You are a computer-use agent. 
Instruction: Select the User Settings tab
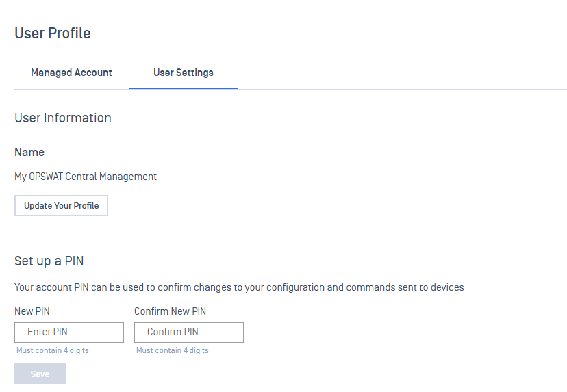coord(184,73)
